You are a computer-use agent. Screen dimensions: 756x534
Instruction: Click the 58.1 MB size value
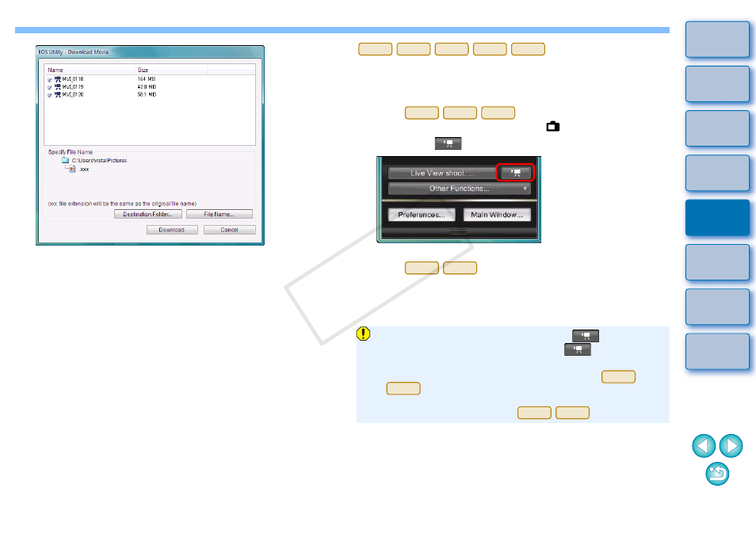147,94
